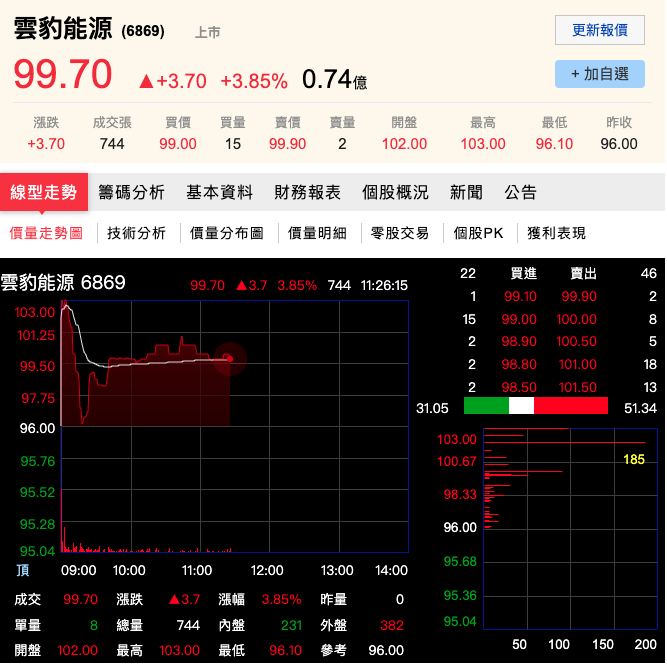Open 零股交易 sub-tab
The image size is (667, 664).
(x=399, y=233)
